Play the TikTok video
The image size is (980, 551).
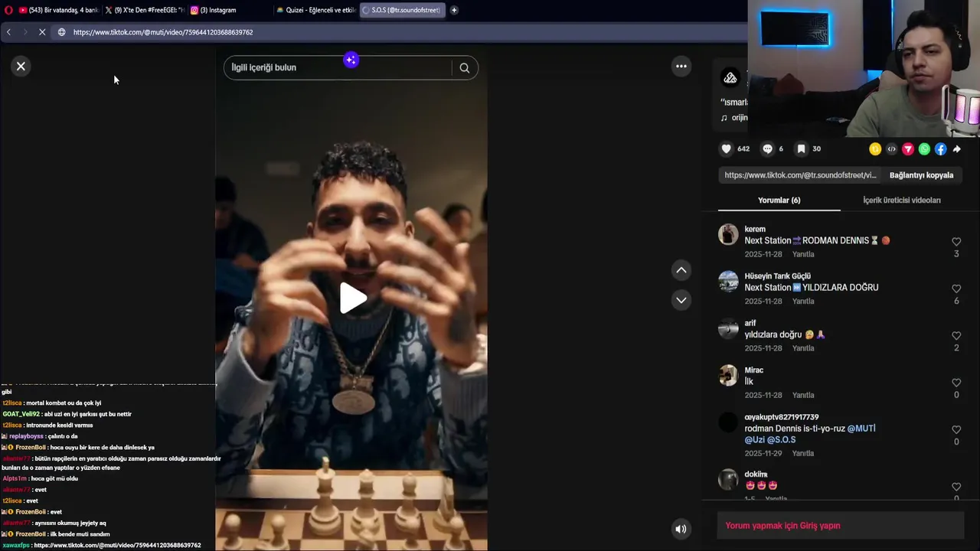click(351, 298)
